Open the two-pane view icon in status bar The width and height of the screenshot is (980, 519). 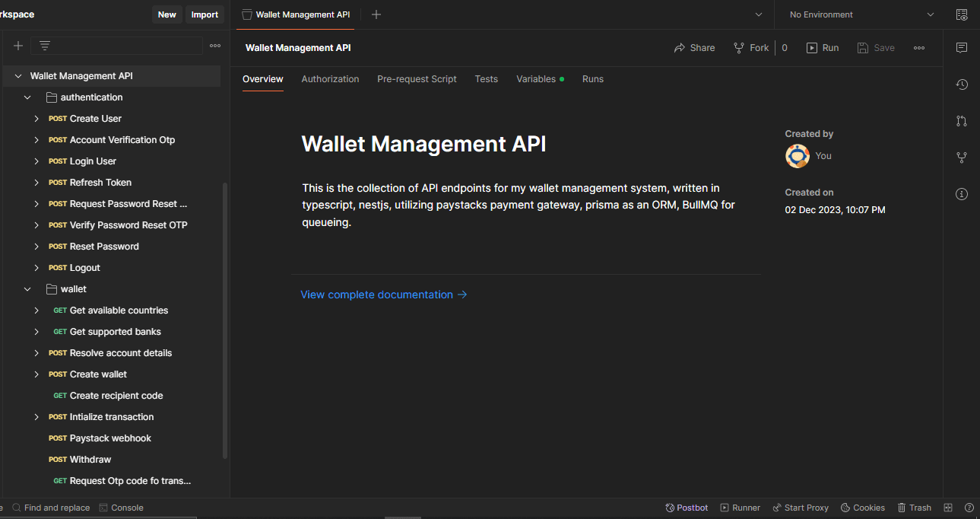click(x=948, y=508)
